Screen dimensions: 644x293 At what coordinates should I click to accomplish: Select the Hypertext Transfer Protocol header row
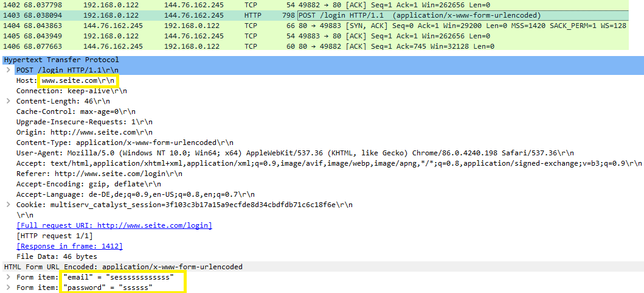point(61,60)
